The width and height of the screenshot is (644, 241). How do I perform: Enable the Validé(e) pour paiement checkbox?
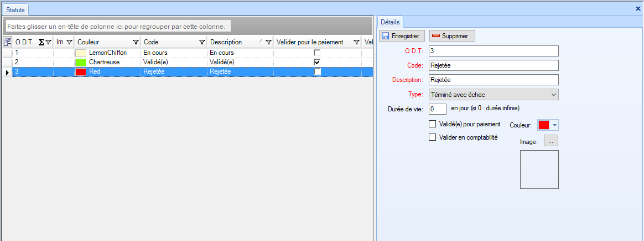coord(433,124)
